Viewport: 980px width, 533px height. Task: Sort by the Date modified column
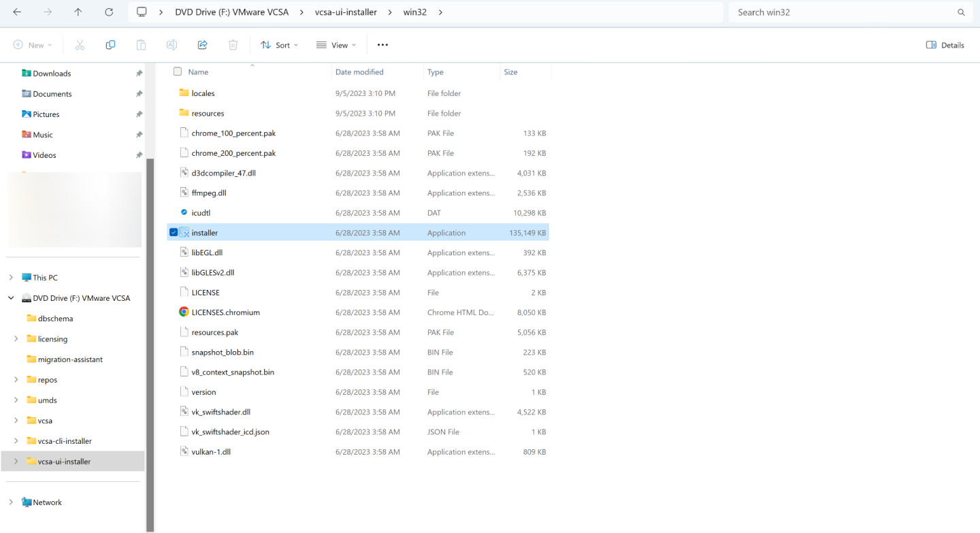tap(359, 72)
